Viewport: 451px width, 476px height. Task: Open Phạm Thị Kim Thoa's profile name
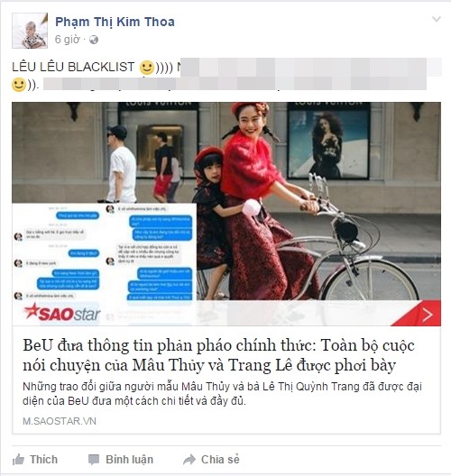click(115, 22)
